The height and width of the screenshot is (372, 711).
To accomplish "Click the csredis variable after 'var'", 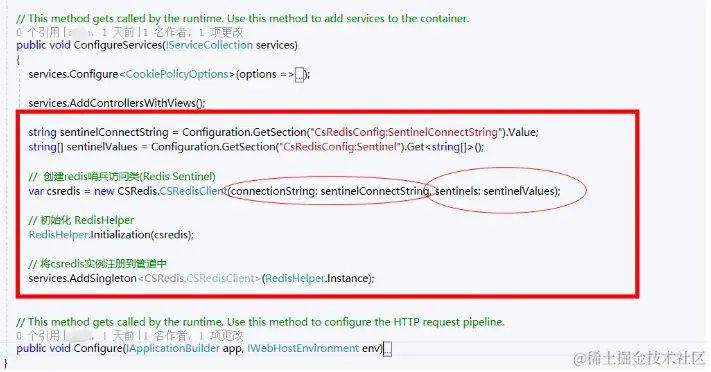I will coord(63,191).
